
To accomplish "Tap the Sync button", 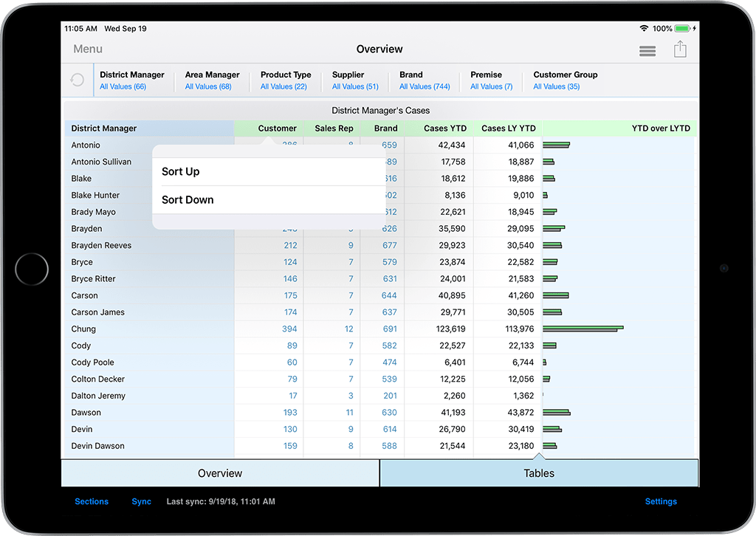I will 141,501.
